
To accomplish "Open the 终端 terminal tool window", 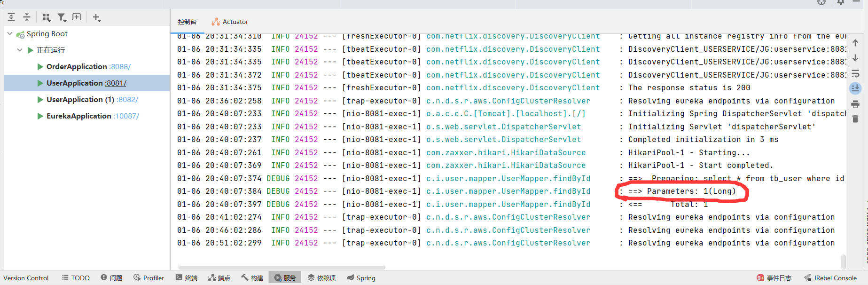I will (x=187, y=278).
